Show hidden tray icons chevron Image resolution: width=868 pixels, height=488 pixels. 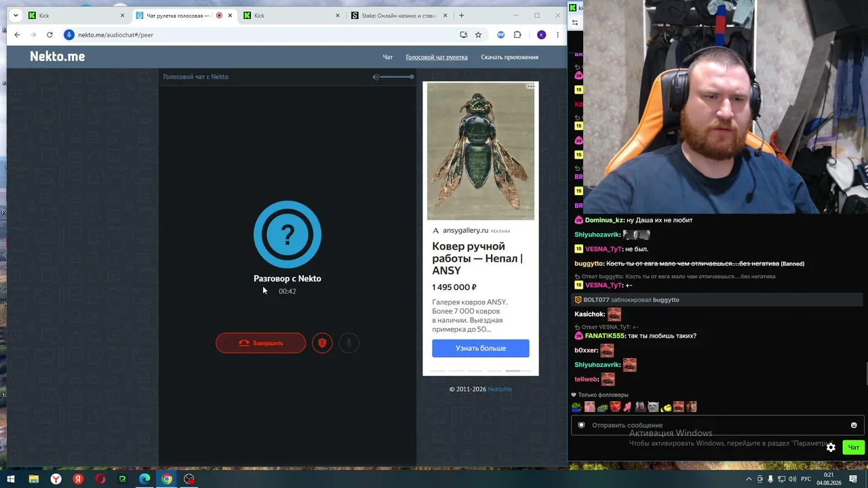click(749, 479)
